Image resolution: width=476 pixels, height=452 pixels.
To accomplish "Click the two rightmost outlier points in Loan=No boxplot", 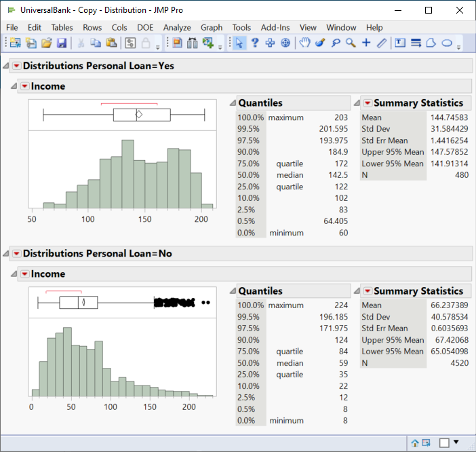I will (206, 302).
